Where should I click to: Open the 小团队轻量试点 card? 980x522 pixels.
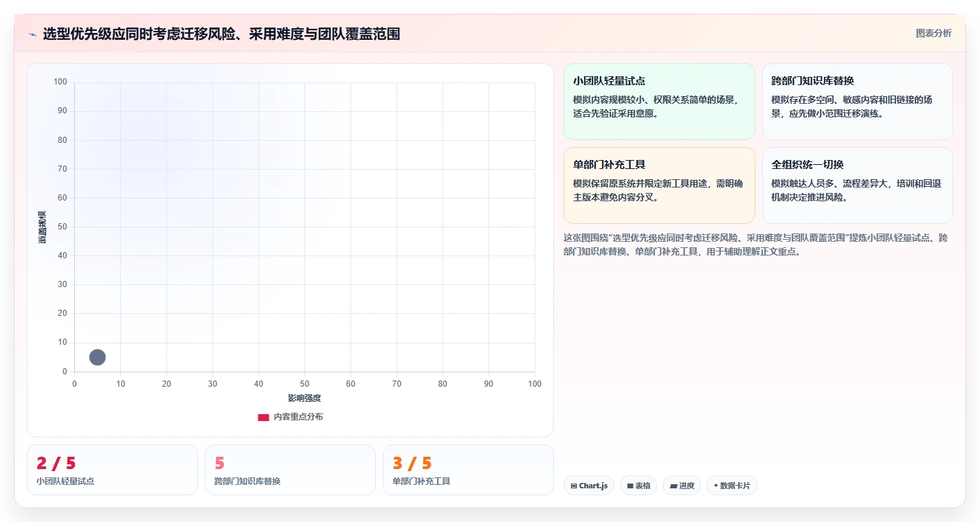(x=660, y=102)
